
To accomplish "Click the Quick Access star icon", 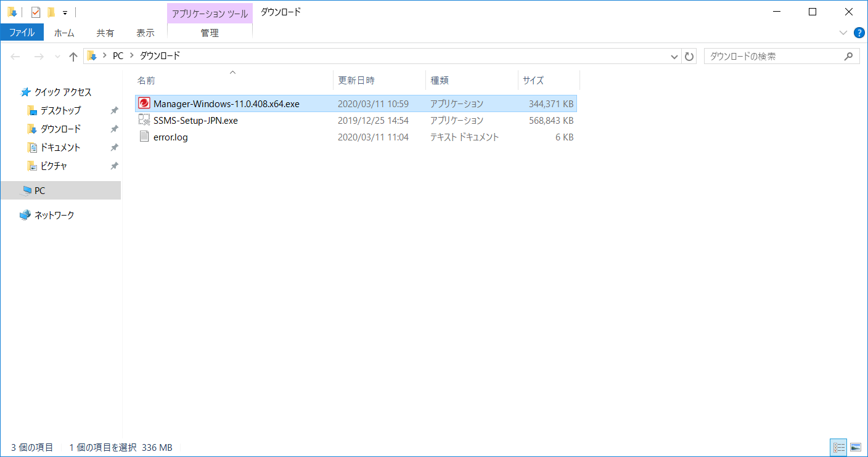I will coord(26,92).
